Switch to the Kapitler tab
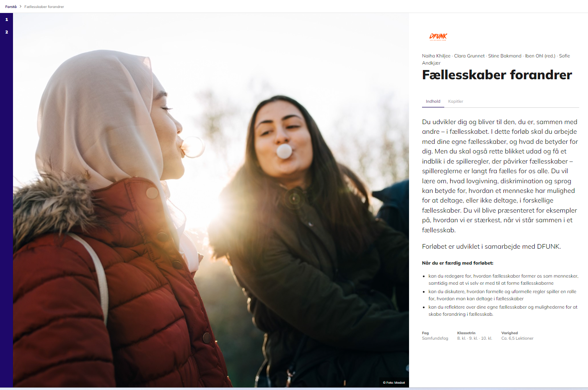The image size is (588, 390). [x=456, y=101]
